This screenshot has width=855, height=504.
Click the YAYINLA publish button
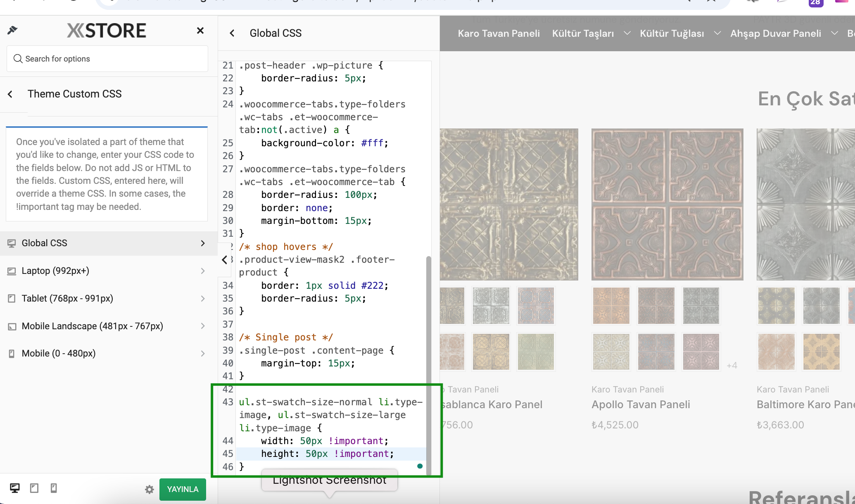pos(183,490)
